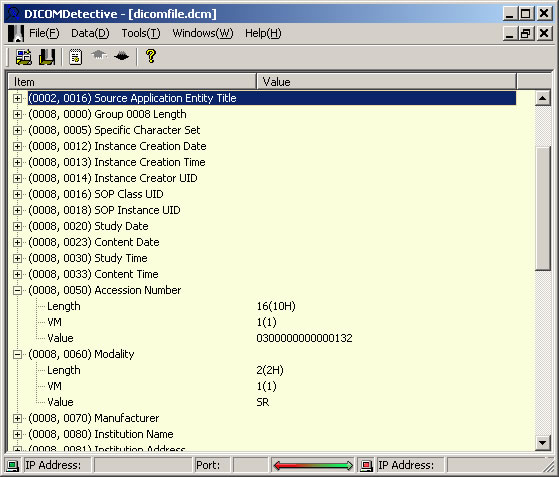Screen dimensions: 559x477
Task: Click the Port field in status bar
Action: (250, 465)
